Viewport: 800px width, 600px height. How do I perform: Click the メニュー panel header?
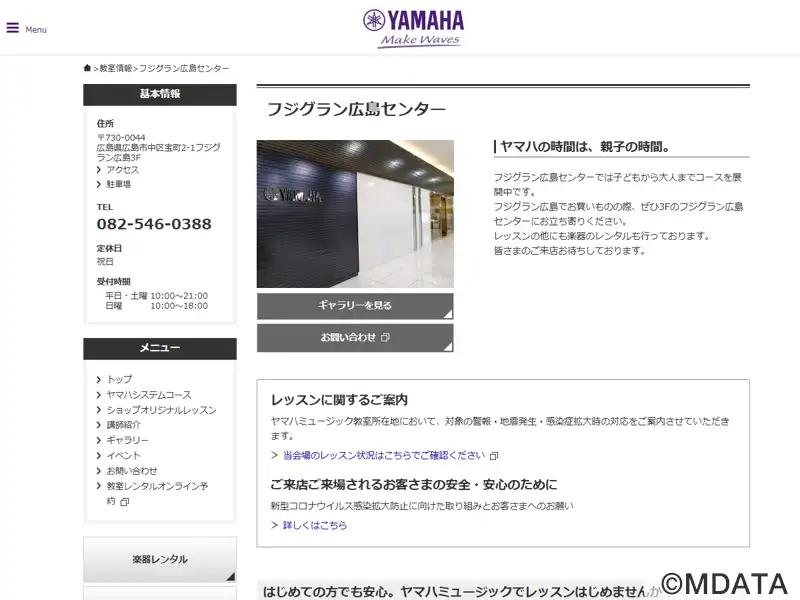click(x=160, y=348)
